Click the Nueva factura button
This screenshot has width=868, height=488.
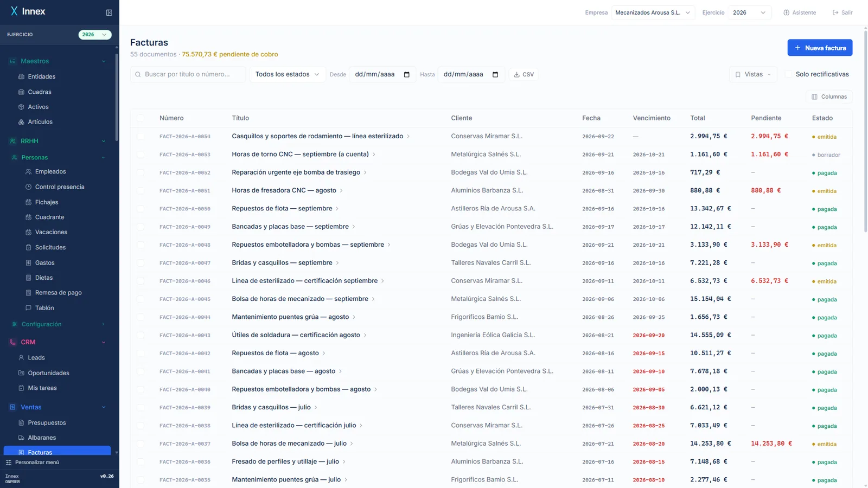820,48
